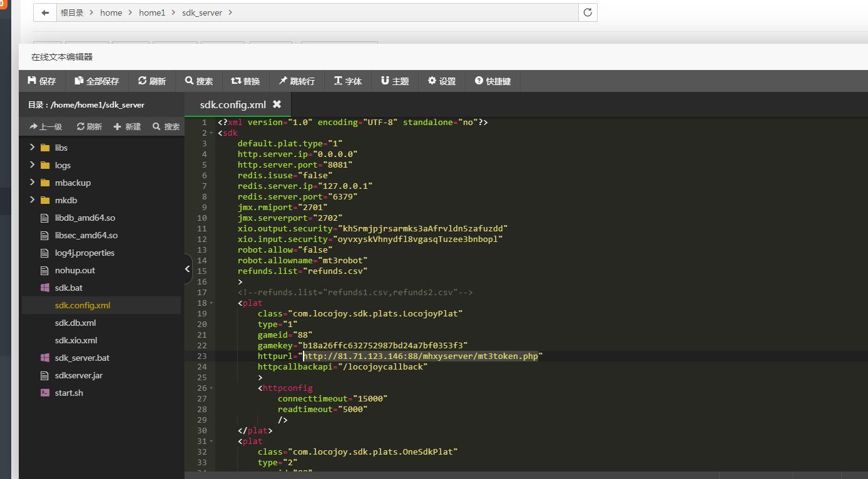Open sdk.db.xml in the file tree
Viewport: 868px width, 479px height.
(x=75, y=323)
